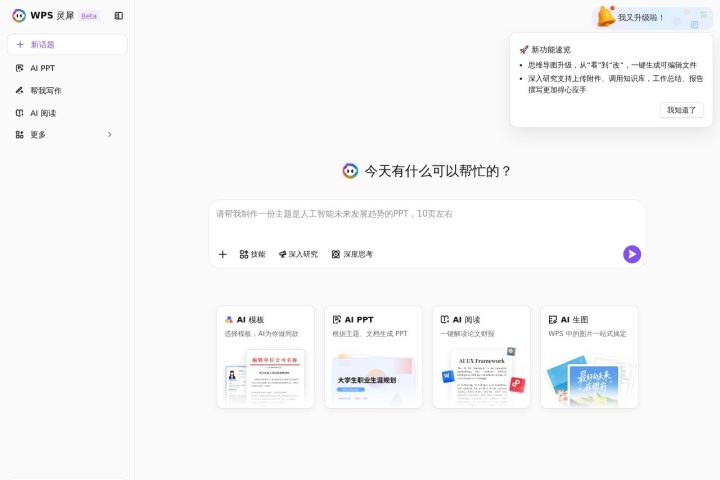This screenshot has width=720, height=480.
Task: Toggle 深度思考 mode
Action: click(352, 254)
